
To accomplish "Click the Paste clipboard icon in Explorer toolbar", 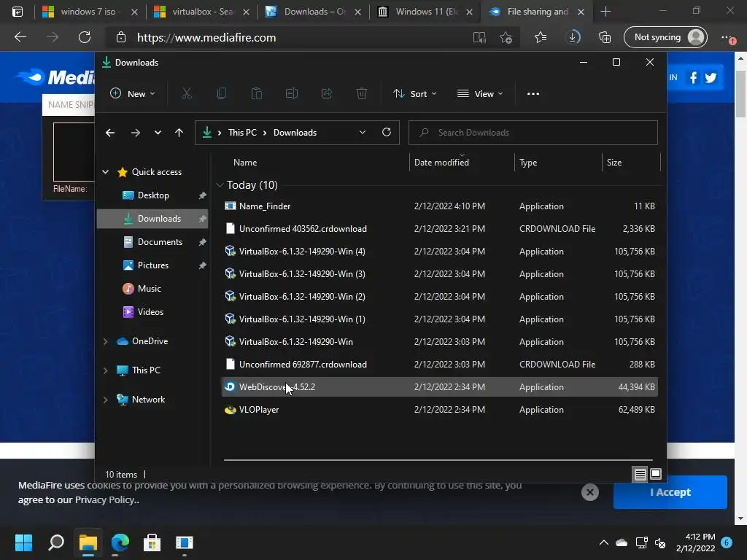I will pos(257,94).
